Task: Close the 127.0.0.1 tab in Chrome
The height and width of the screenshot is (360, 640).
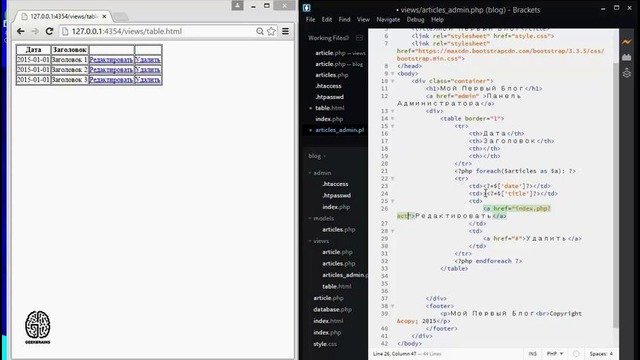Action: coord(104,16)
